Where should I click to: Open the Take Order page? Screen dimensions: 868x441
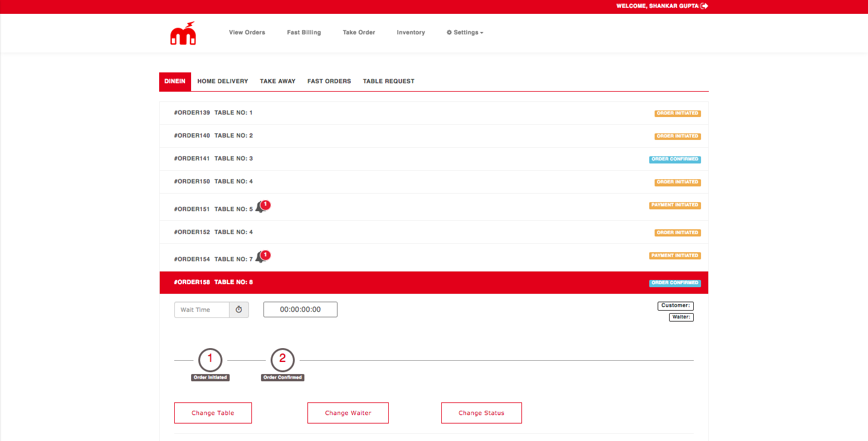359,33
